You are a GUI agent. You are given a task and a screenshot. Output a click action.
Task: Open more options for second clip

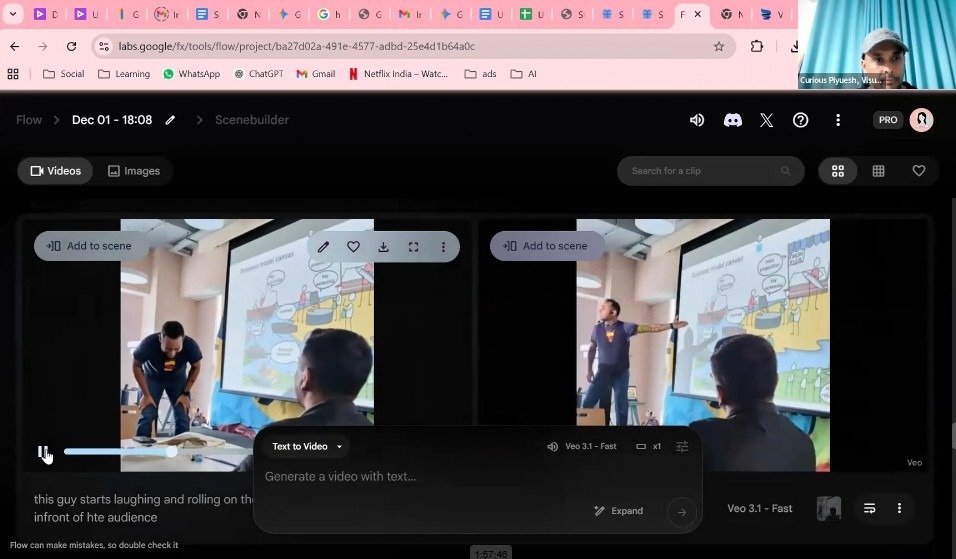pos(899,508)
